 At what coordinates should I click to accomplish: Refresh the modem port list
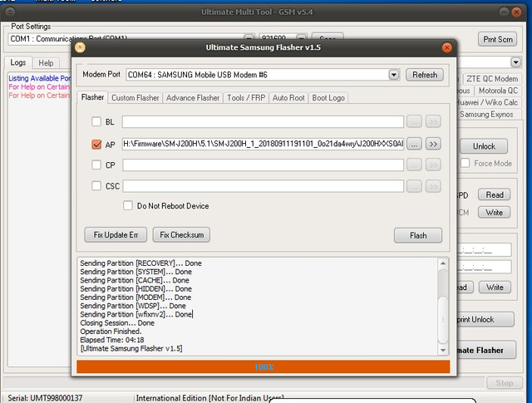[425, 75]
